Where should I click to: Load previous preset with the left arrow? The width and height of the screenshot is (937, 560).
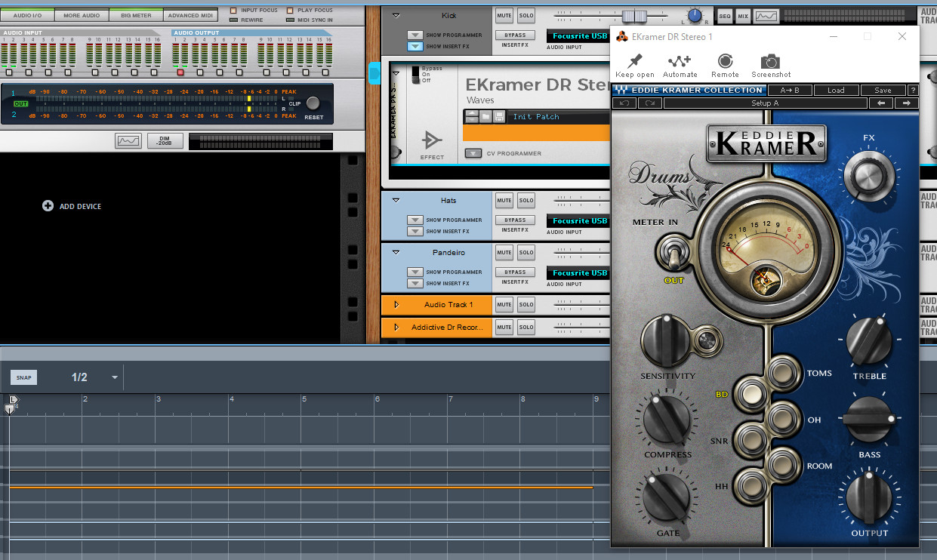click(880, 103)
